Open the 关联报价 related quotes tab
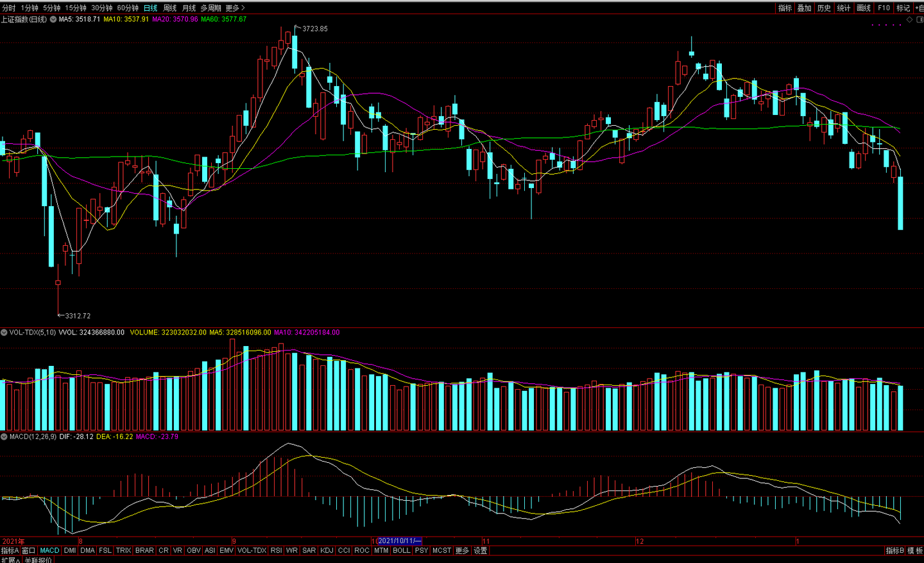The width and height of the screenshot is (924, 563). [x=38, y=560]
